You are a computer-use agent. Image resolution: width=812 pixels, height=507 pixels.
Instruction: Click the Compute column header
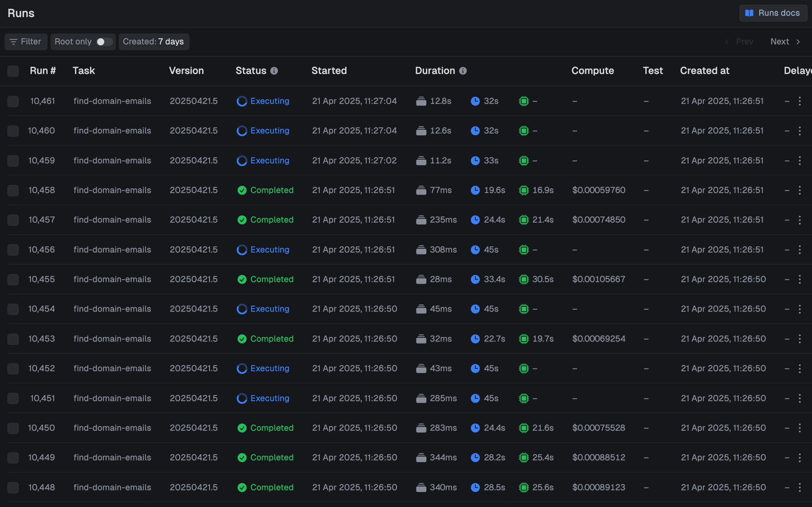click(593, 71)
